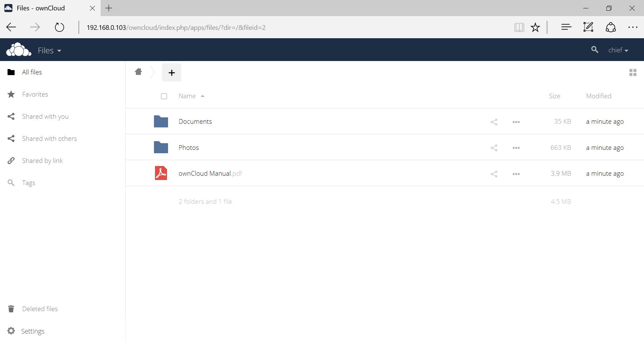Go to home folder via breadcrumb icon
Screen dimensions: 644x342
[x=139, y=72]
